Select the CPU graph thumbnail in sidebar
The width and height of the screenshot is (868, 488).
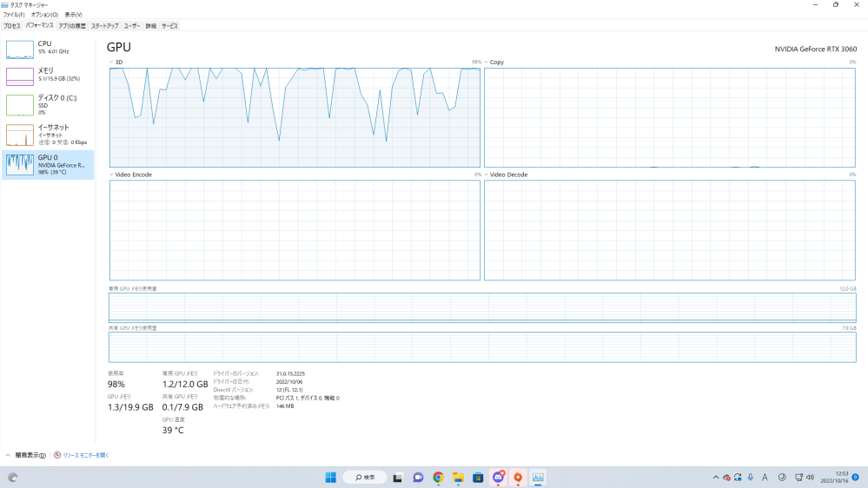(19, 49)
